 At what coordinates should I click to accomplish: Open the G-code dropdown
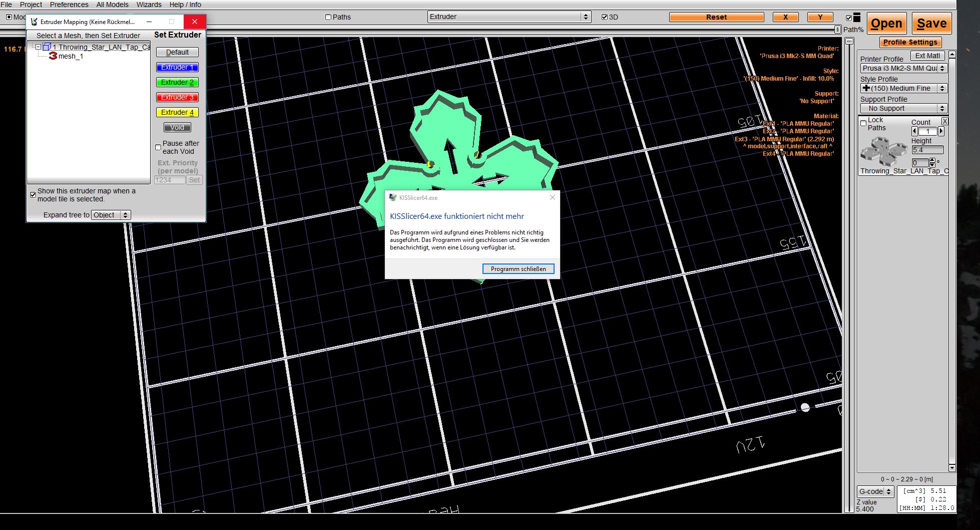pyautogui.click(x=875, y=491)
